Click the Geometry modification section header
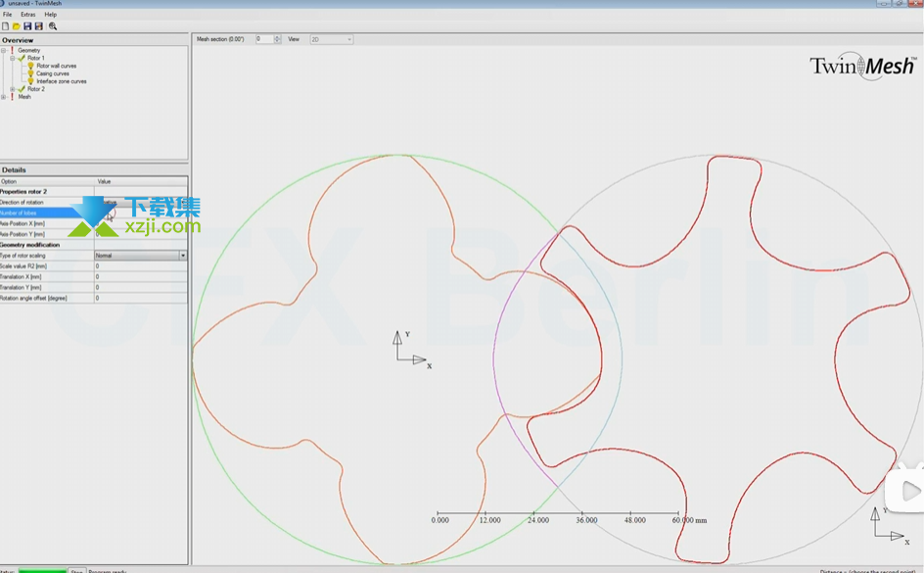The height and width of the screenshot is (573, 924). 29,245
